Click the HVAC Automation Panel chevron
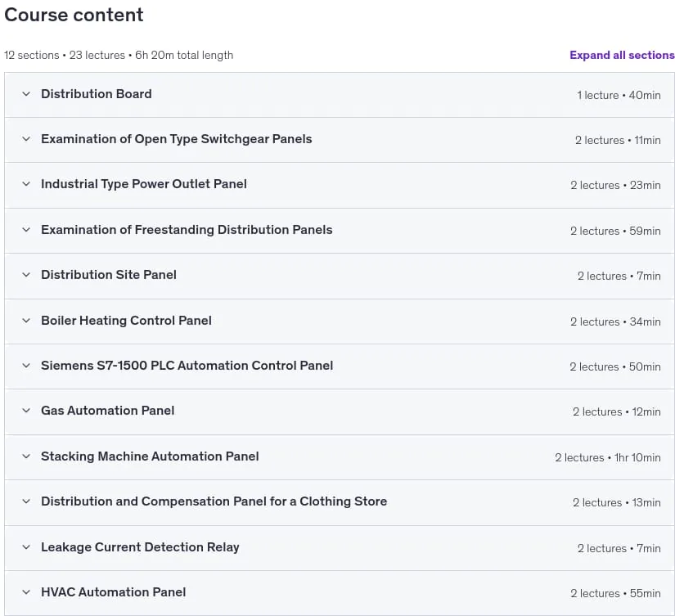675x616 pixels. coord(26,592)
